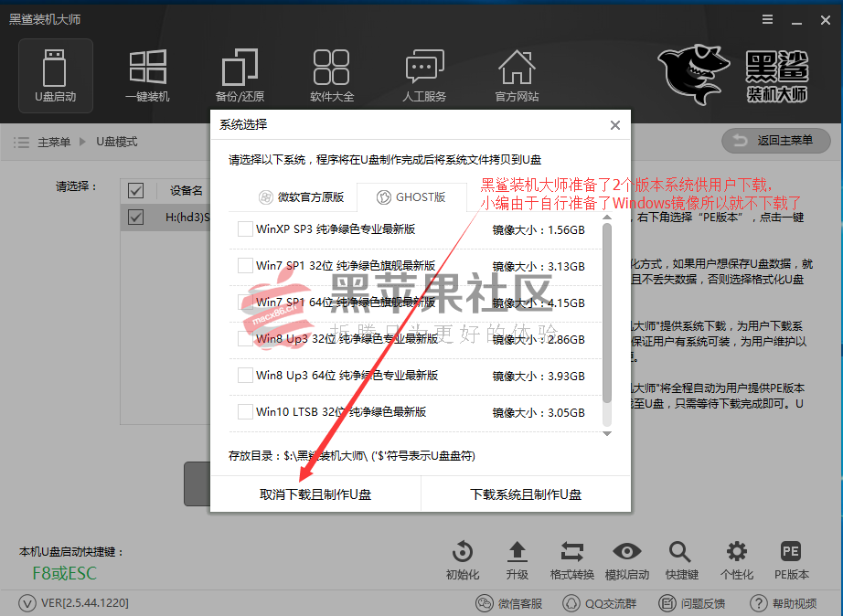This screenshot has height=616, width=843.
Task: Choose the PE版本 icon
Action: [x=791, y=551]
